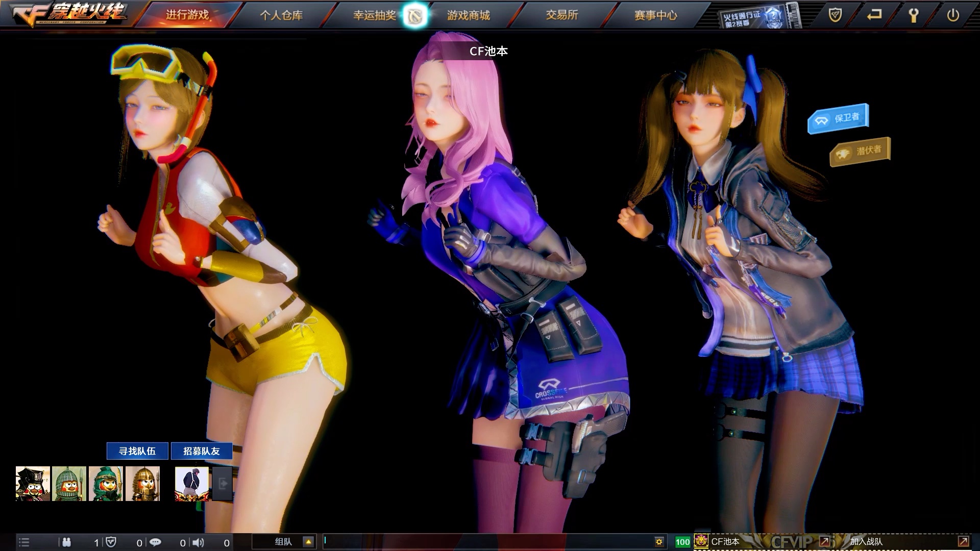Screen dimensions: 980x551
Task: Click the power icon to exit game
Action: 952,15
